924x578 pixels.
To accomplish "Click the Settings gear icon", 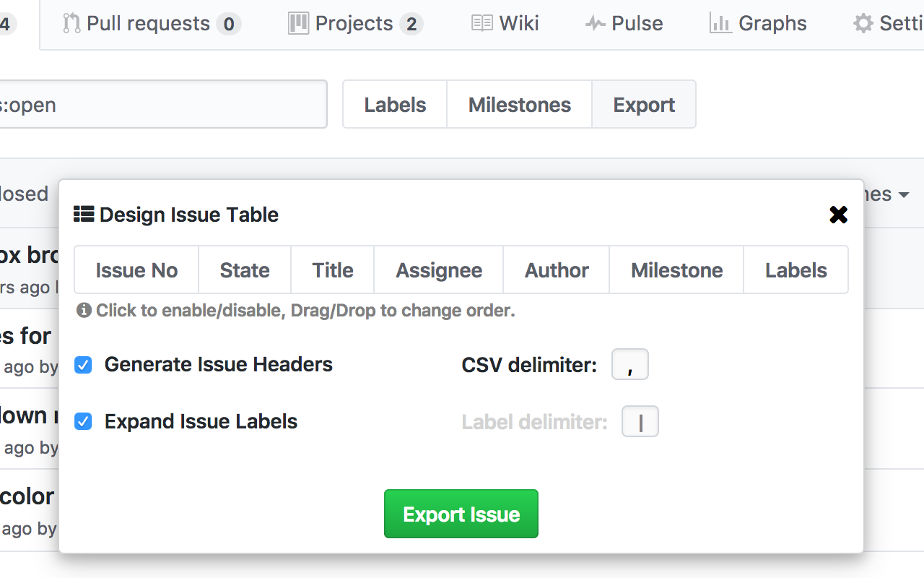I will coord(863,24).
